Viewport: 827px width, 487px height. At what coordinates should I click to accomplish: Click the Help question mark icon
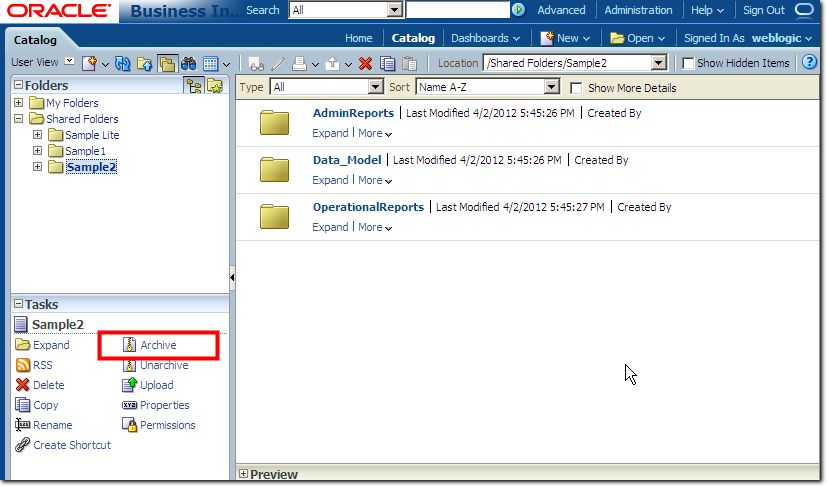tap(810, 62)
